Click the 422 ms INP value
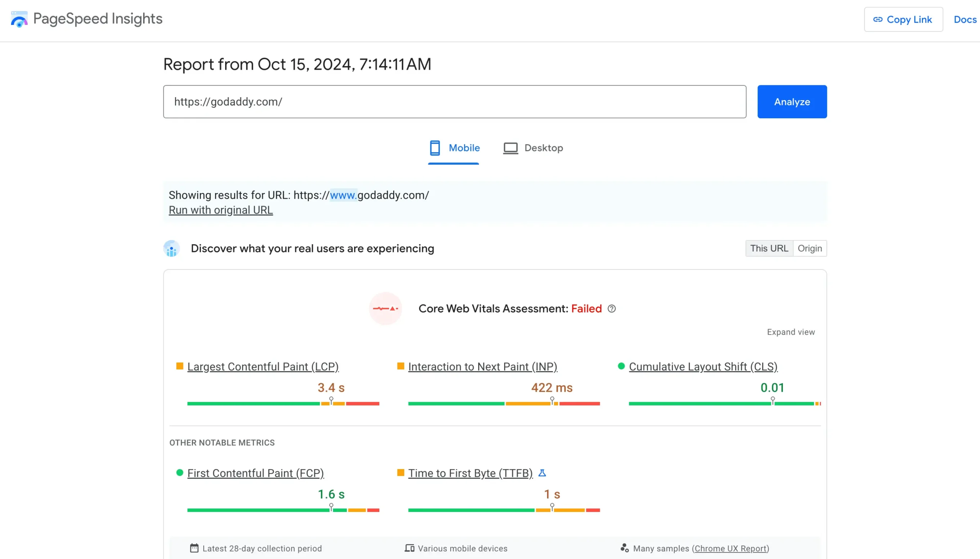 pyautogui.click(x=552, y=388)
